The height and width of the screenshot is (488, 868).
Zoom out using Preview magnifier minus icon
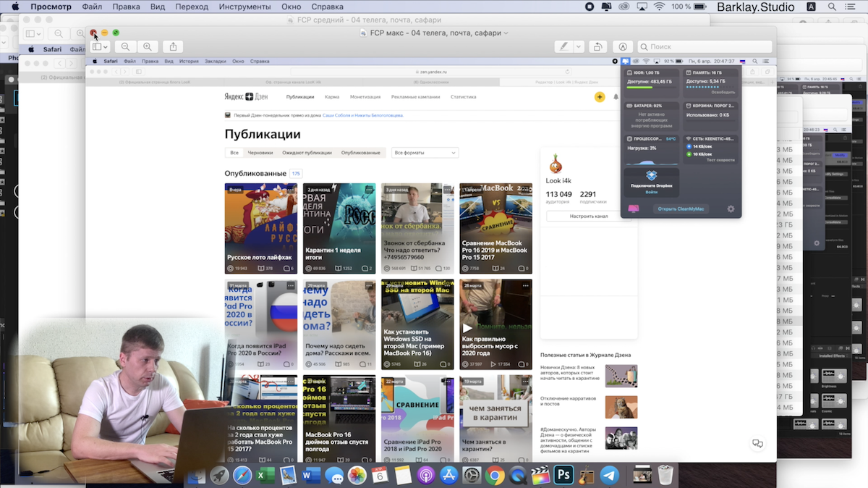click(125, 46)
